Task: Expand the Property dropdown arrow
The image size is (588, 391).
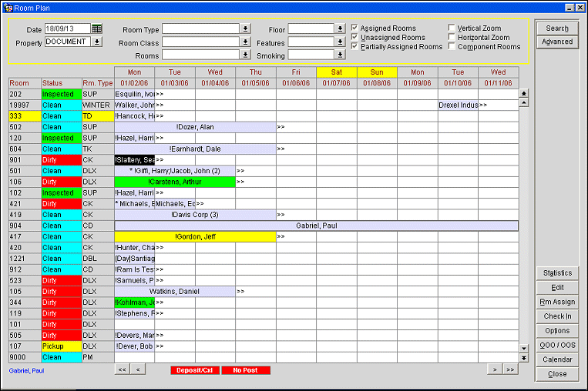Action: [97, 42]
